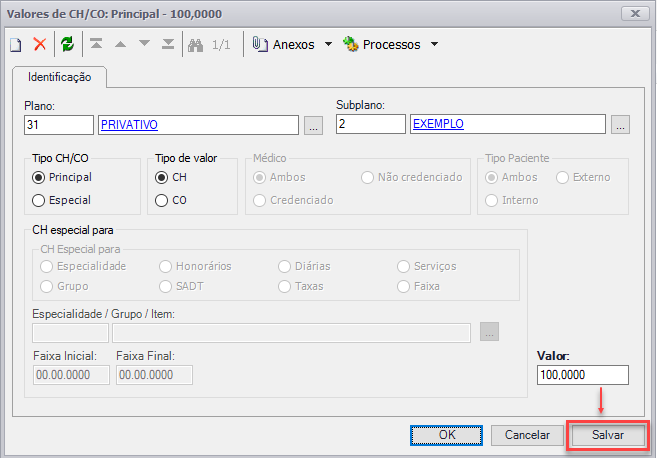Open the EXEMPLO subplan link
657x458 pixels.
pyautogui.click(x=438, y=124)
